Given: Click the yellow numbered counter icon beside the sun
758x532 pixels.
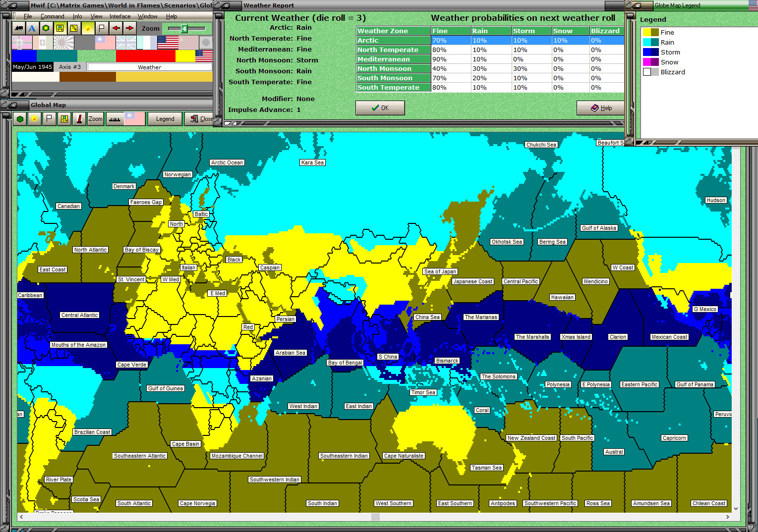Looking at the screenshot, I should coord(73,28).
